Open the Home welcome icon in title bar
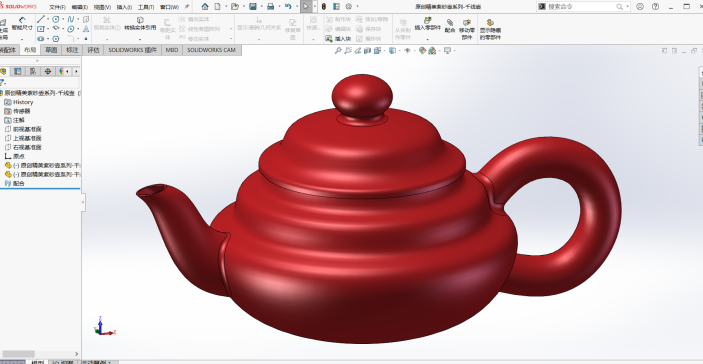The width and height of the screenshot is (703, 364). click(205, 6)
